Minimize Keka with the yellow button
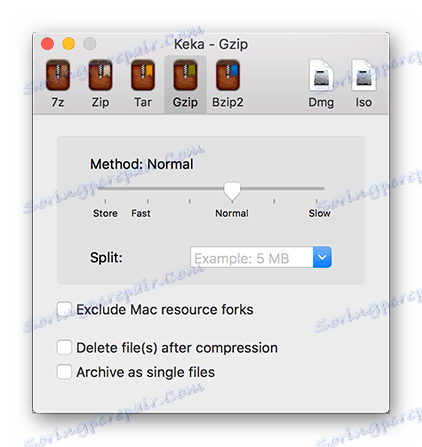 [69, 44]
